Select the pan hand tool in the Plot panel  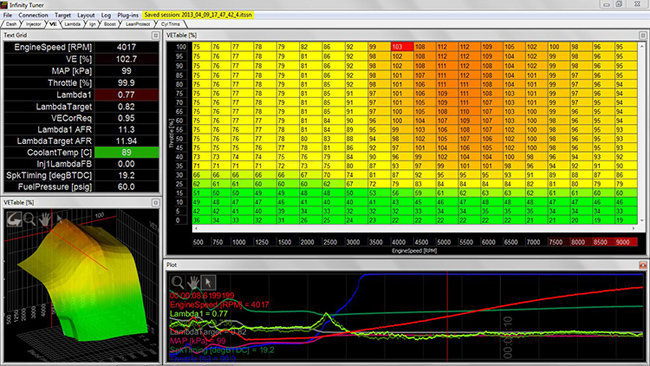coord(193,283)
